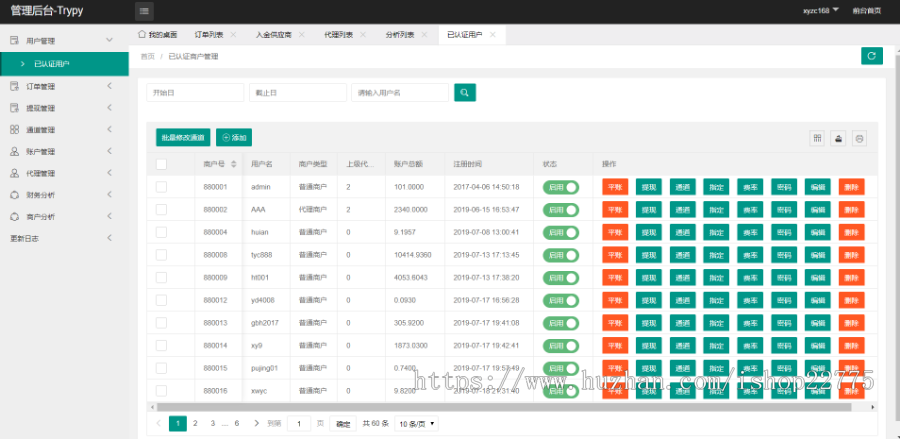Screen dimensions: 900x439
Task: Expand the 账户管理 menu chevron
Action: point(110,151)
